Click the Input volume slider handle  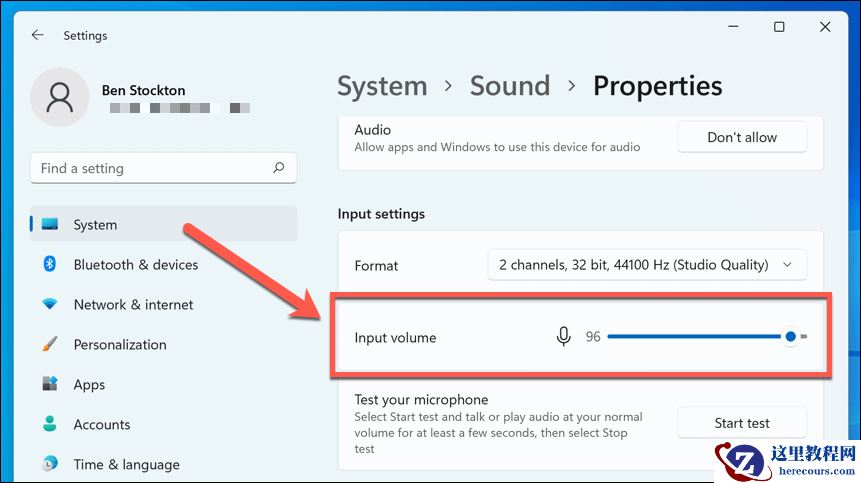pos(791,337)
